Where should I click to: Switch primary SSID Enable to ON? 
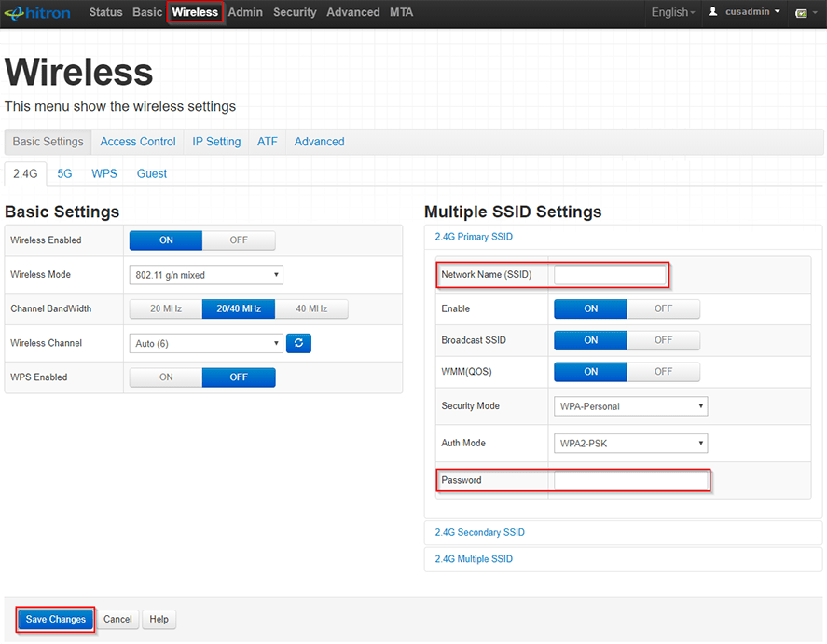point(591,308)
